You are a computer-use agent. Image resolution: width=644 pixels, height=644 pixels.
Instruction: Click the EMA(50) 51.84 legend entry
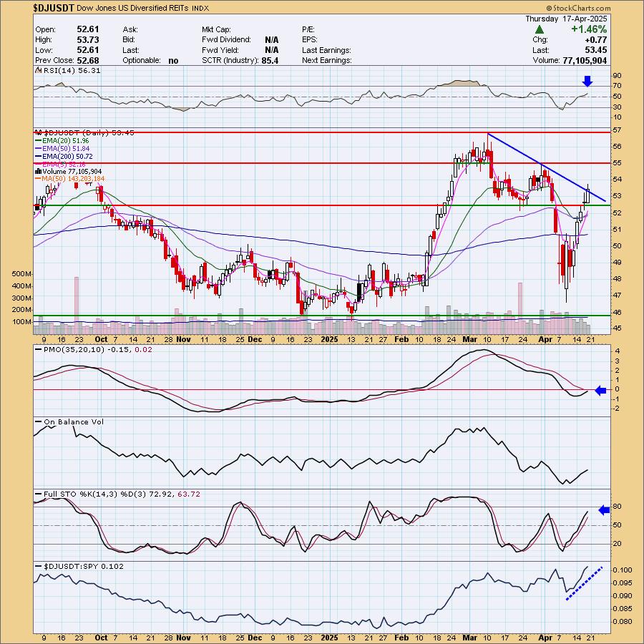tap(62, 148)
